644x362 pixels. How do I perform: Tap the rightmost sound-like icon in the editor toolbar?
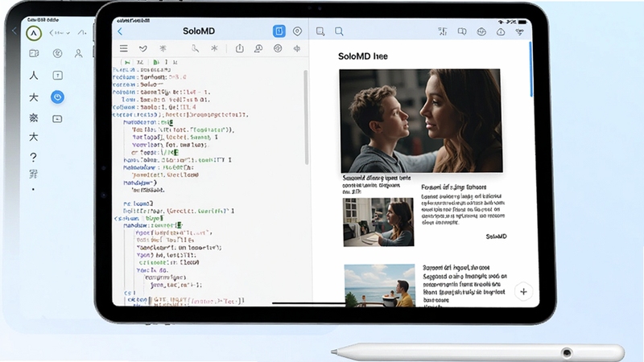coord(296,48)
